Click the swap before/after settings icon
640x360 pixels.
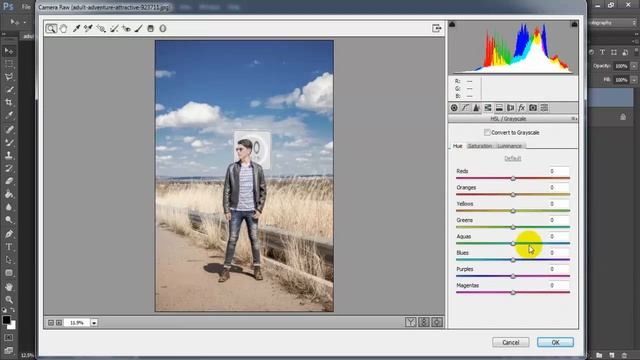(424, 322)
